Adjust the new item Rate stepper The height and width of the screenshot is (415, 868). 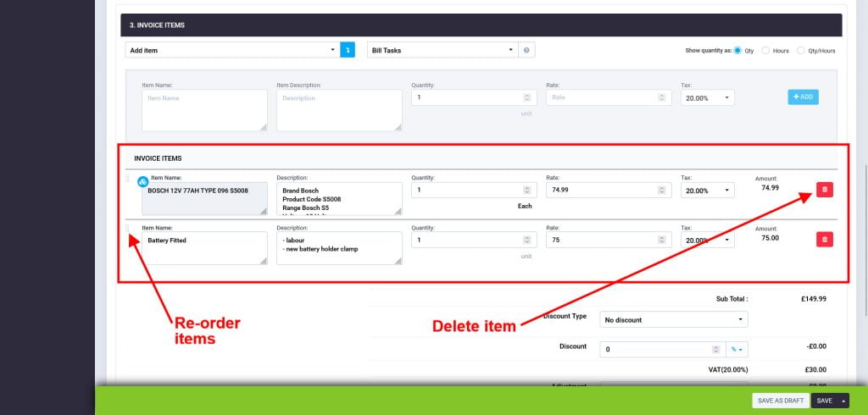pos(661,97)
